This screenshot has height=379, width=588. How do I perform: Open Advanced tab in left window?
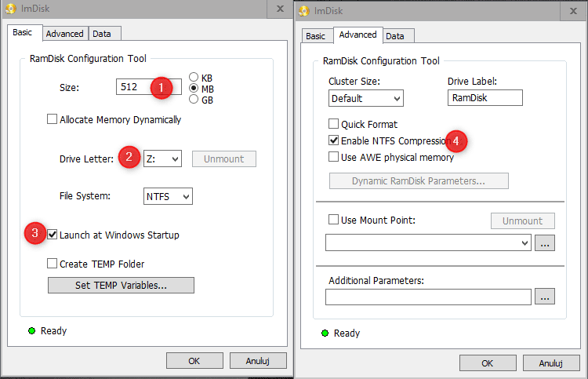coord(65,34)
